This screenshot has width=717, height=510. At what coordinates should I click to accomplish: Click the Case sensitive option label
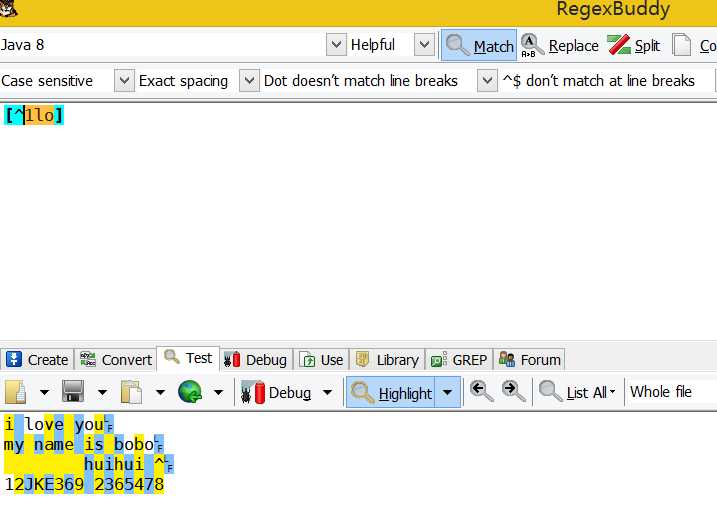[47, 81]
